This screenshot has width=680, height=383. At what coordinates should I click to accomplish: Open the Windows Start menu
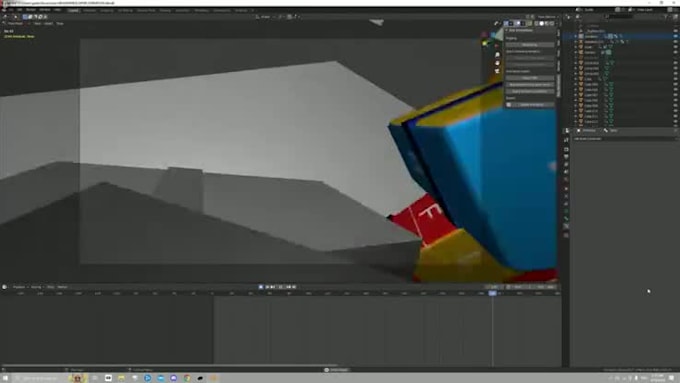pyautogui.click(x=5, y=378)
